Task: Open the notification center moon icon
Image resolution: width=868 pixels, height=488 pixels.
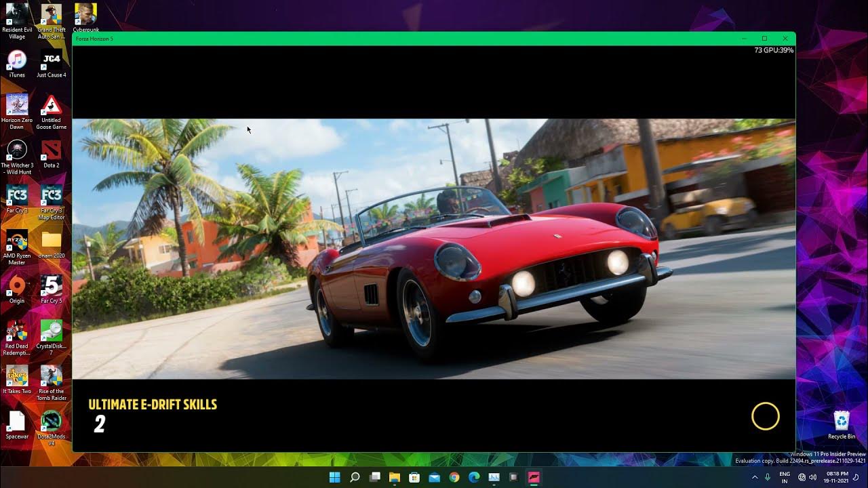Action: click(856, 477)
